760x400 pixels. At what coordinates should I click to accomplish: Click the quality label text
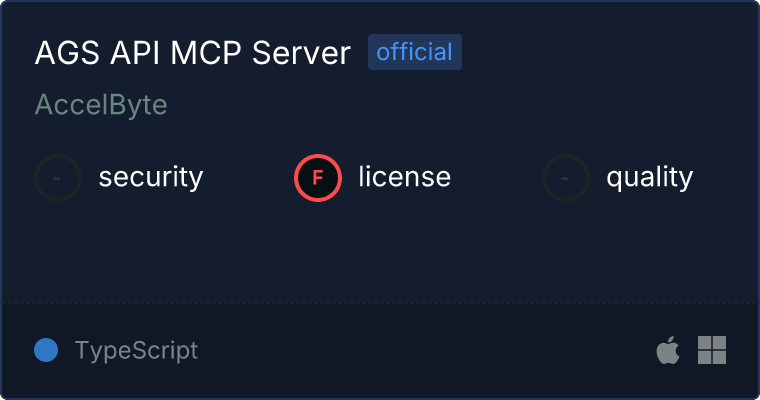650,178
